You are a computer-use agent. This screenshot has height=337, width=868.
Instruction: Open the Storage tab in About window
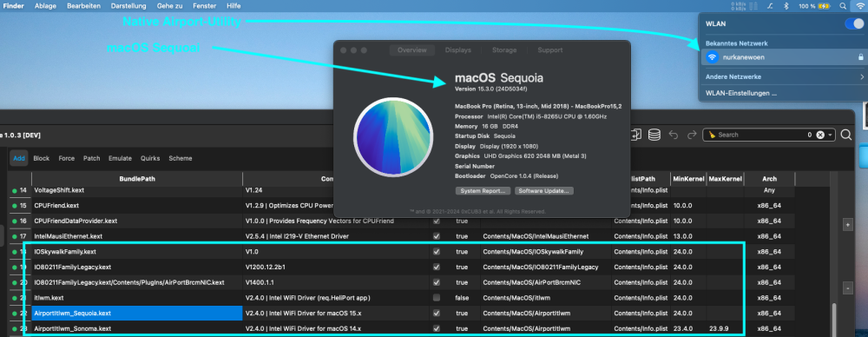pyautogui.click(x=503, y=50)
